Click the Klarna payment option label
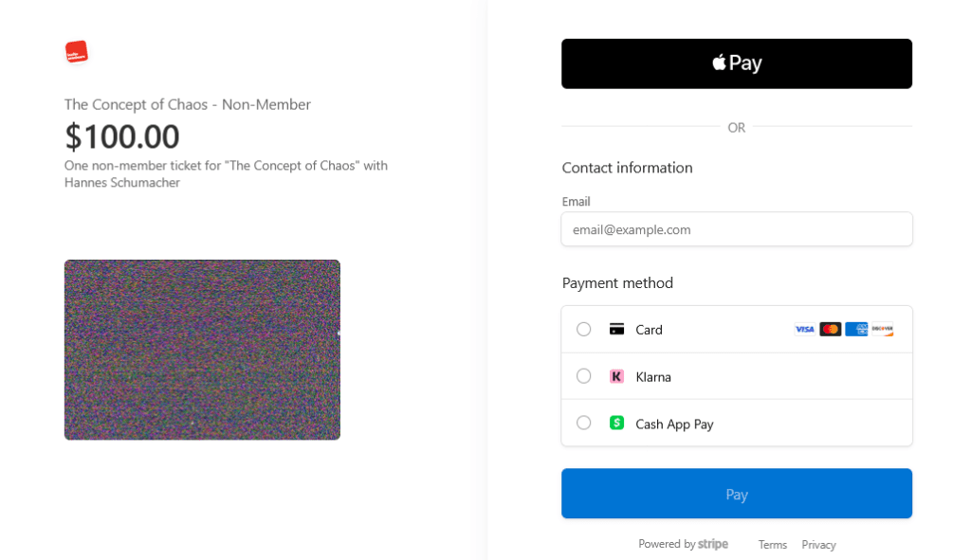The width and height of the screenshot is (971, 560). pos(653,377)
